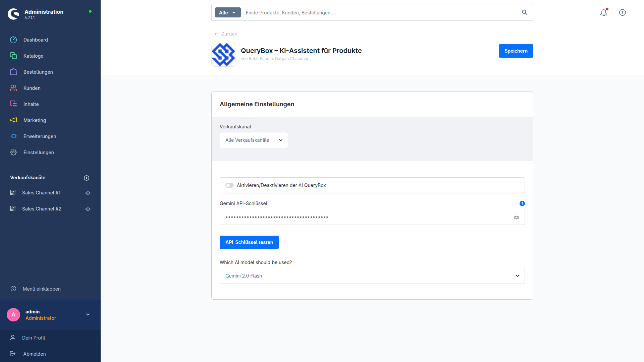Add a new Verkaufskanal with plus icon
644x362 pixels.
[87, 178]
